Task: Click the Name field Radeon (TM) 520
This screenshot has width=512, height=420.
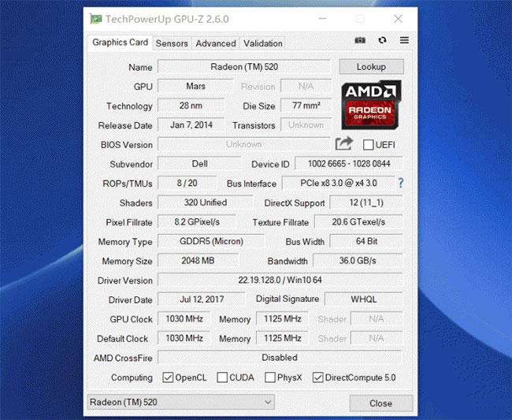Action: pos(244,67)
